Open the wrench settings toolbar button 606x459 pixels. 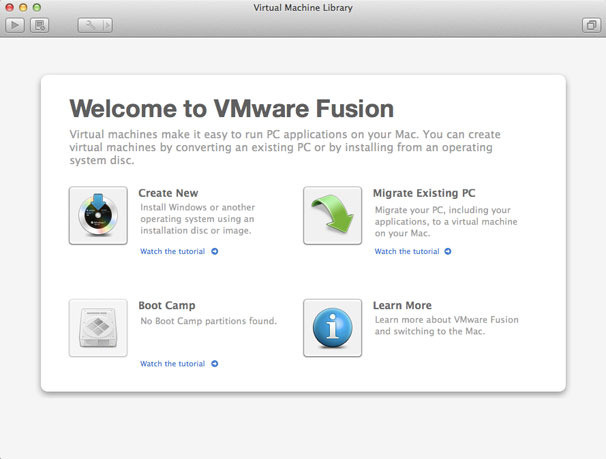[x=90, y=25]
